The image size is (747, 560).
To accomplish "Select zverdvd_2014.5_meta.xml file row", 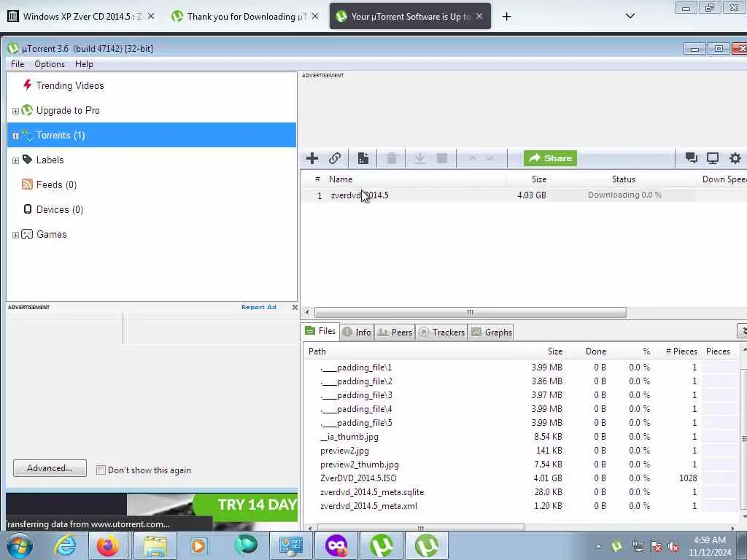I will click(x=522, y=506).
